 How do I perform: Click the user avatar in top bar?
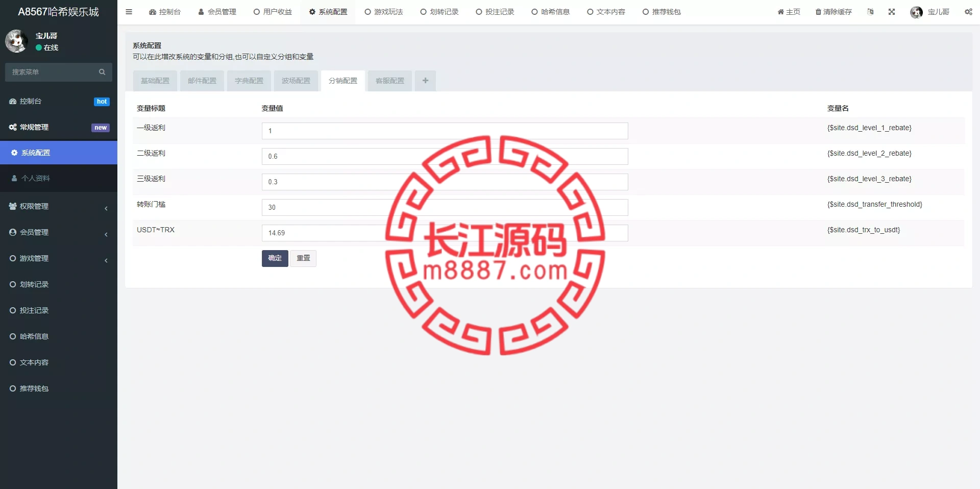(916, 12)
